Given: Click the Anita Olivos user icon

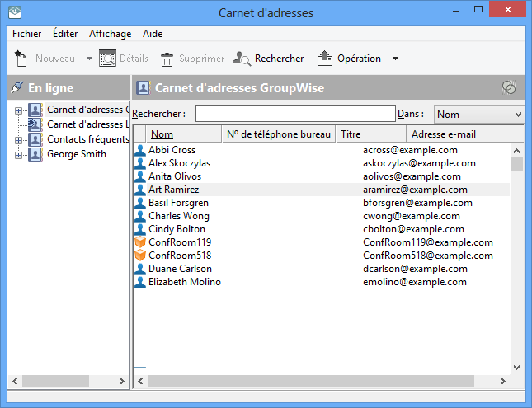Looking at the screenshot, I should [x=140, y=176].
